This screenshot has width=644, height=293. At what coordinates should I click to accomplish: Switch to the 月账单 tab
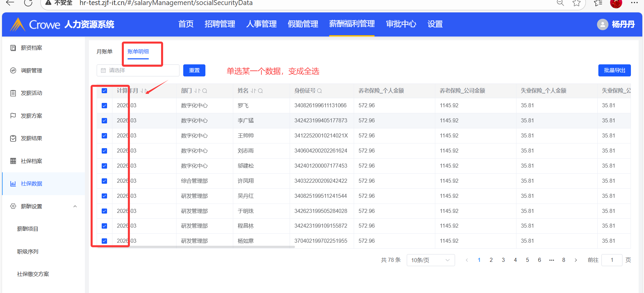(x=104, y=52)
